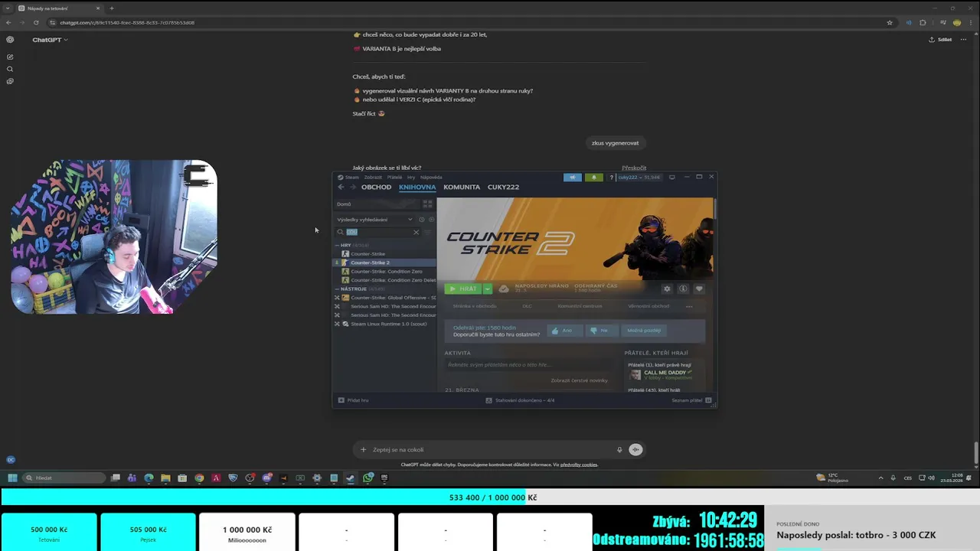Focus Steam library search input
Viewport: 980px width, 551px height.
click(378, 232)
